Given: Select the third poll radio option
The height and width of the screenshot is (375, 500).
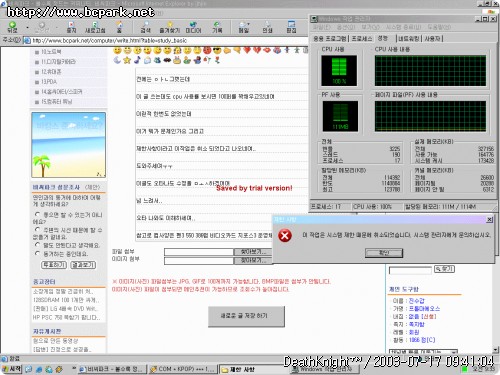Looking at the screenshot, I should coord(37,245).
